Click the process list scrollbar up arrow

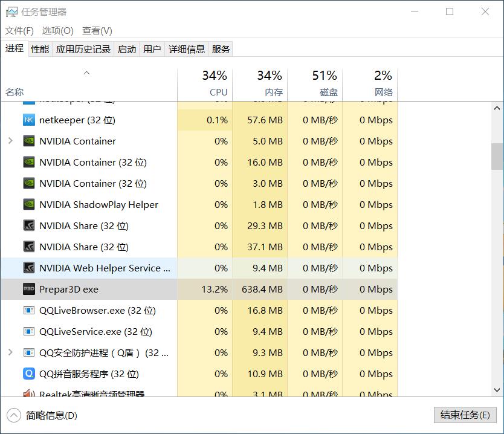point(497,108)
